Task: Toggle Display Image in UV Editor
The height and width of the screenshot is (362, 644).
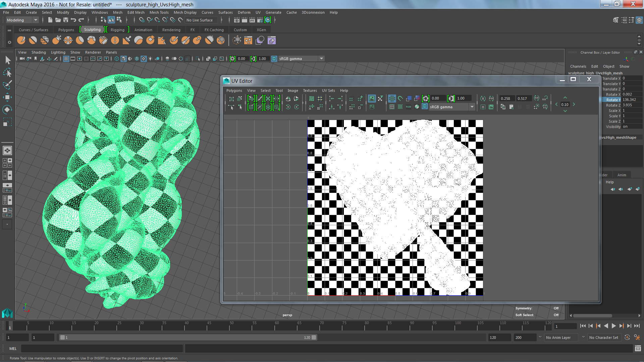Action: [372, 99]
